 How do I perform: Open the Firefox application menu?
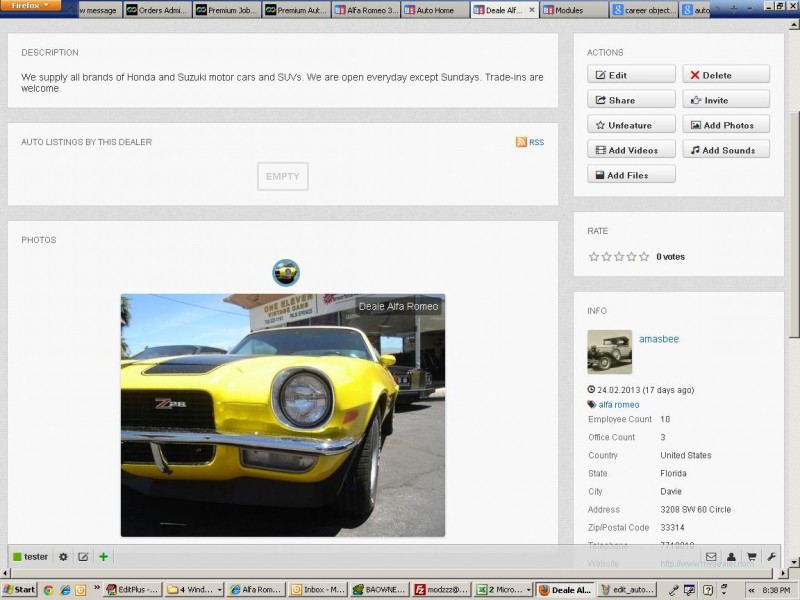(31, 5)
